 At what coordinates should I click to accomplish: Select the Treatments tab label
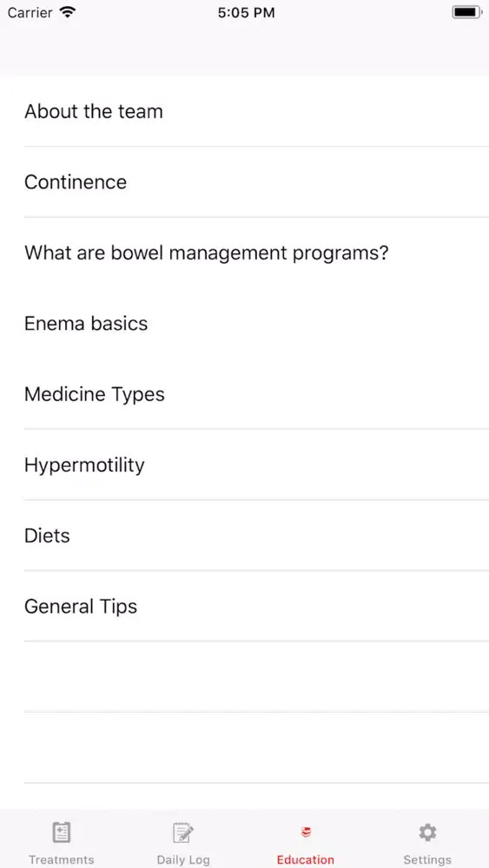tap(62, 859)
